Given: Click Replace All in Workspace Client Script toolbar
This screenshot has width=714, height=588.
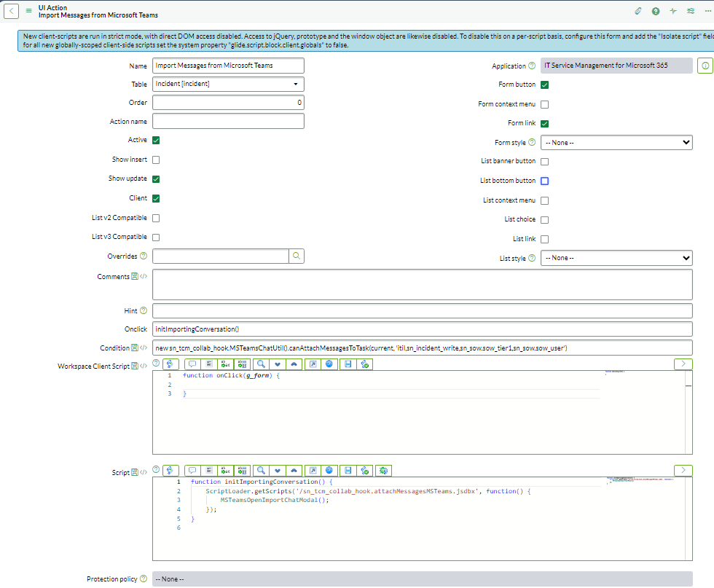Looking at the screenshot, I should tap(242, 364).
